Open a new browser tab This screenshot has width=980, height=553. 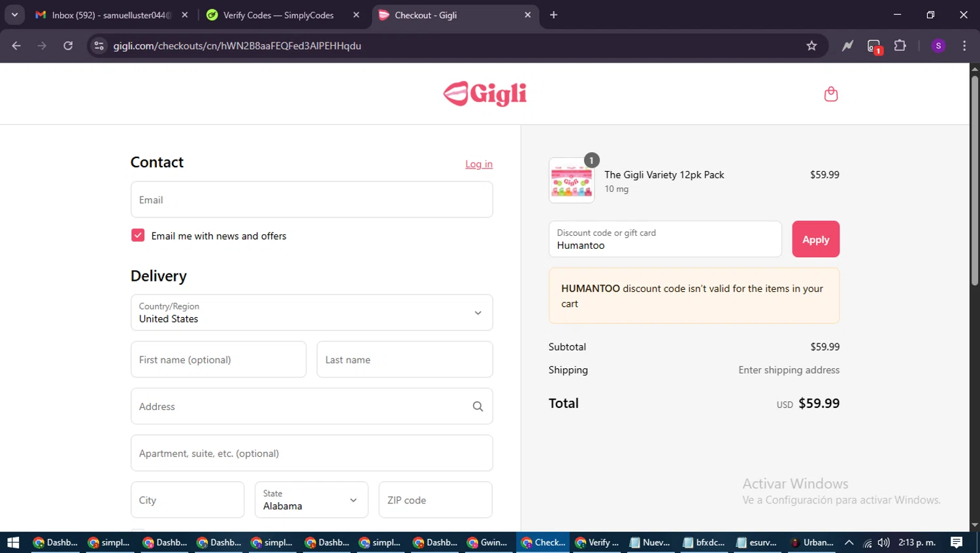553,15
